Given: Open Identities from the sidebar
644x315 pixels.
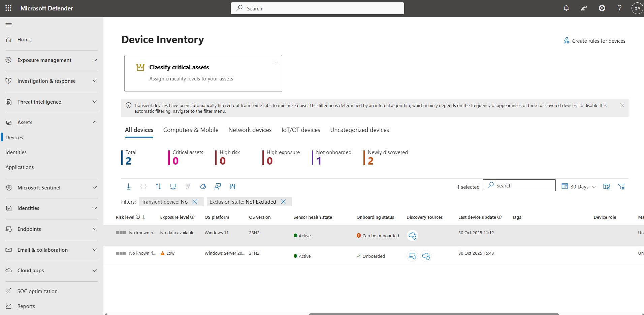Looking at the screenshot, I should coord(16,152).
